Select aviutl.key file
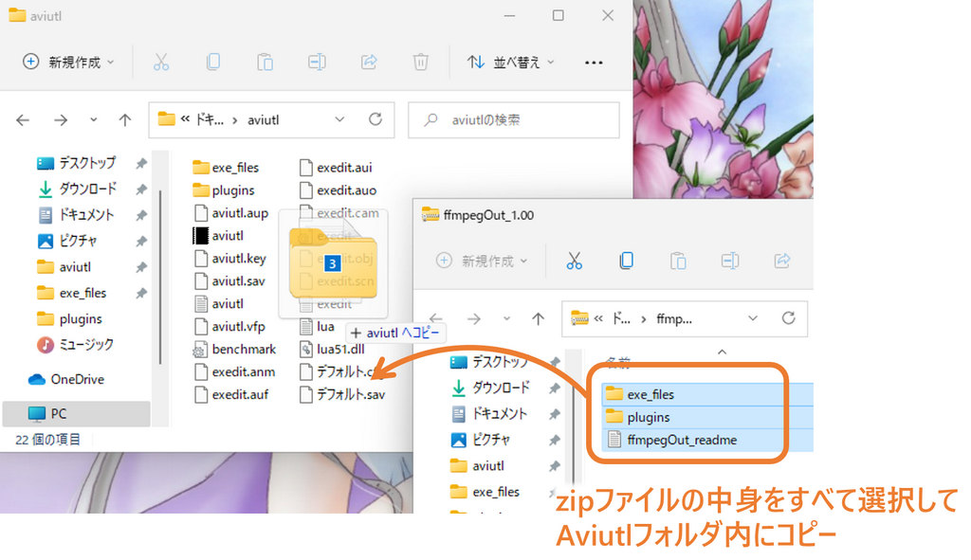971x560 pixels. [230, 258]
